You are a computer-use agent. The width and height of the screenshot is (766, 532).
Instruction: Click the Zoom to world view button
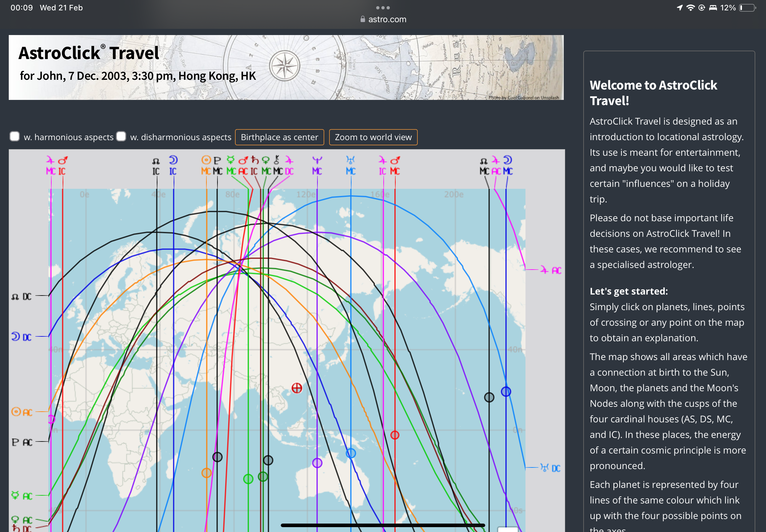[x=373, y=137]
